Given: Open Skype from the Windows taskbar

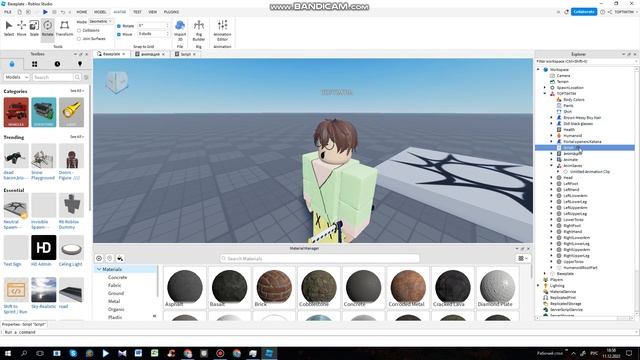Looking at the screenshot, I should [x=73, y=353].
